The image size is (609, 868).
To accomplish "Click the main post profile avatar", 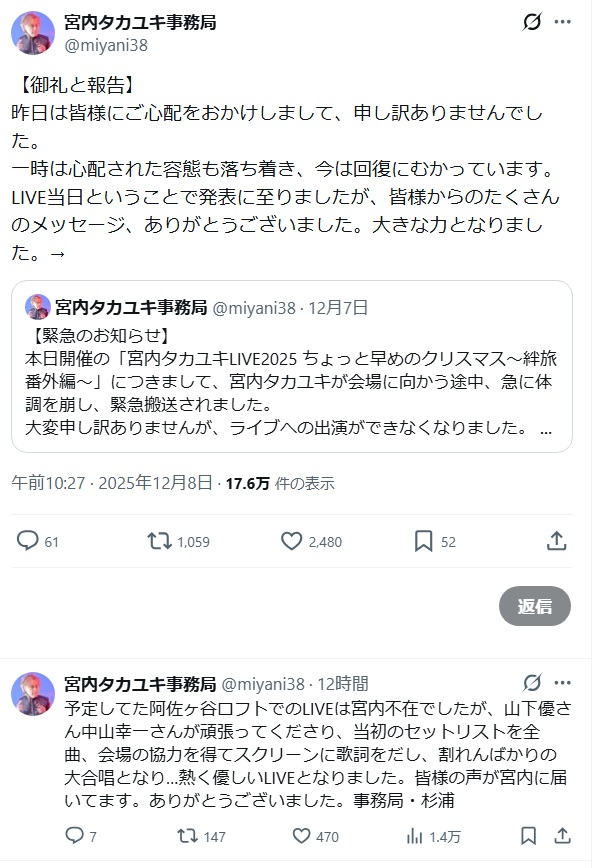I will 32,33.
